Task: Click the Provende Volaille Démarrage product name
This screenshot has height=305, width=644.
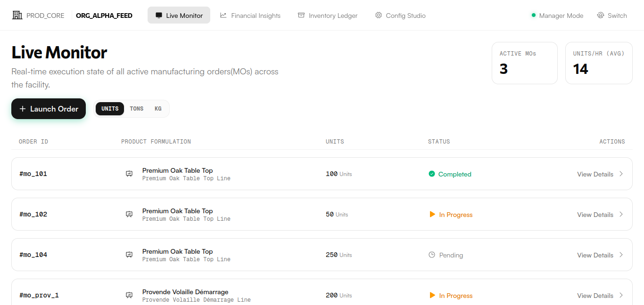Action: tap(185, 292)
